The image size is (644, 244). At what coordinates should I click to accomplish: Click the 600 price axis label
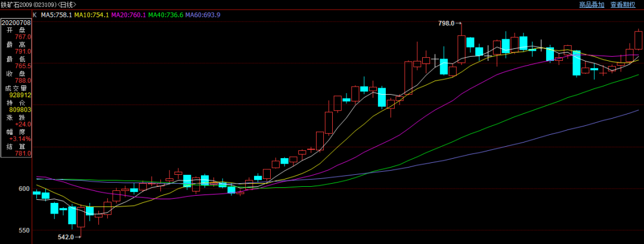[24, 189]
